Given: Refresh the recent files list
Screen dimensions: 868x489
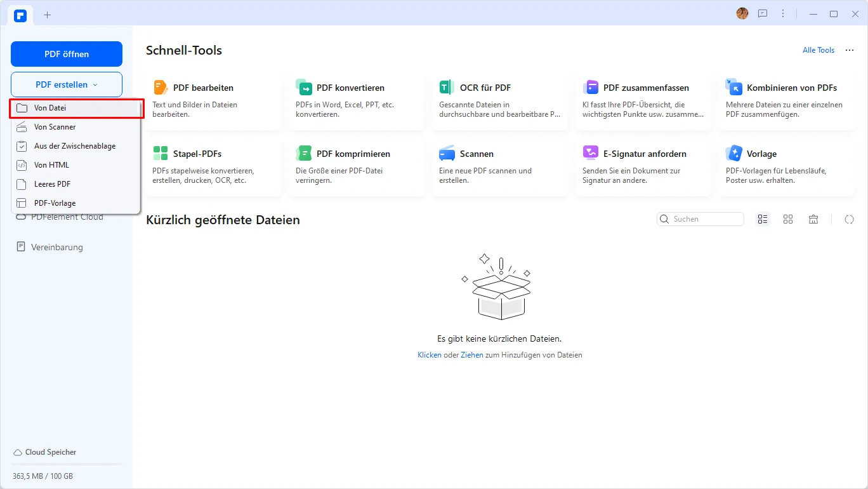Looking at the screenshot, I should coord(850,219).
